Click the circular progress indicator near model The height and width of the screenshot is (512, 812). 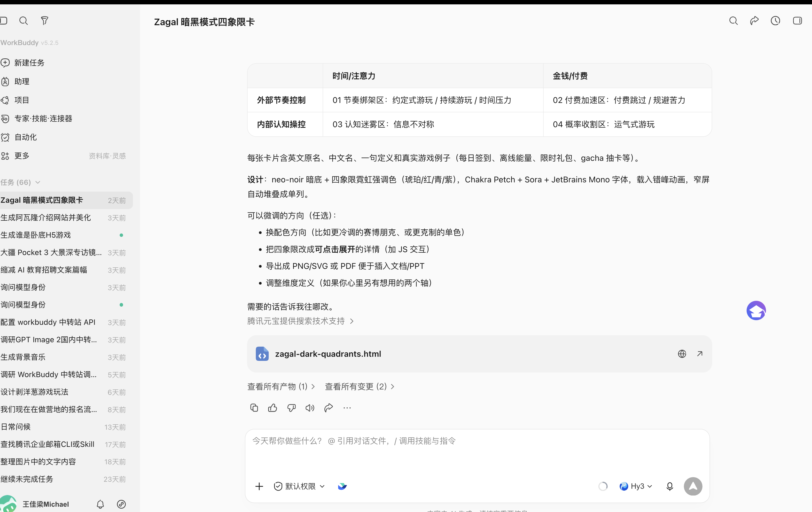tap(603, 486)
